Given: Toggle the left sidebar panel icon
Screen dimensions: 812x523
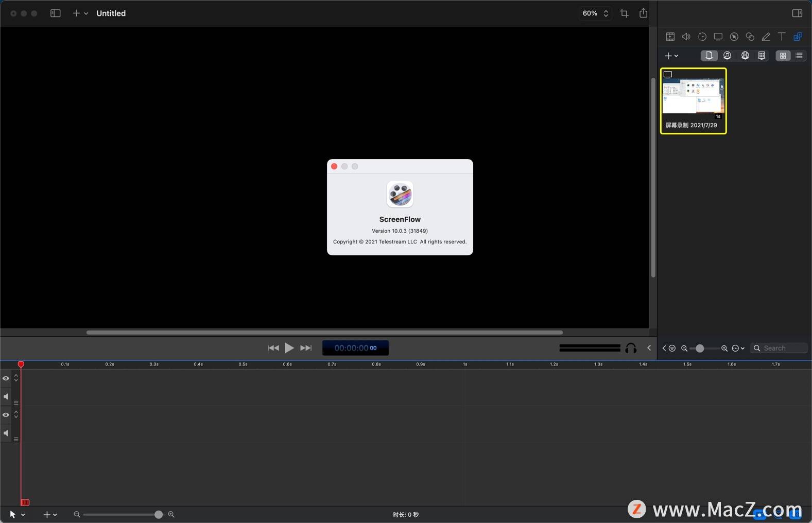Looking at the screenshot, I should coord(55,13).
